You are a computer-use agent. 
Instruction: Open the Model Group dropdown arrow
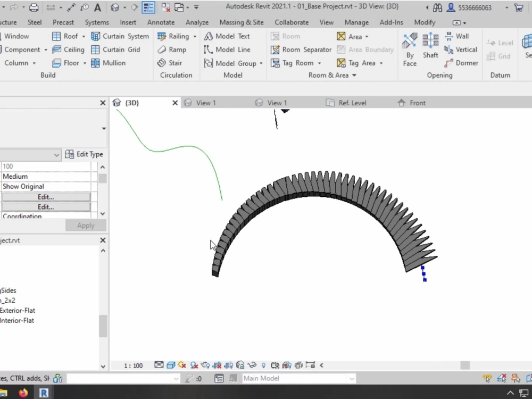tap(261, 63)
